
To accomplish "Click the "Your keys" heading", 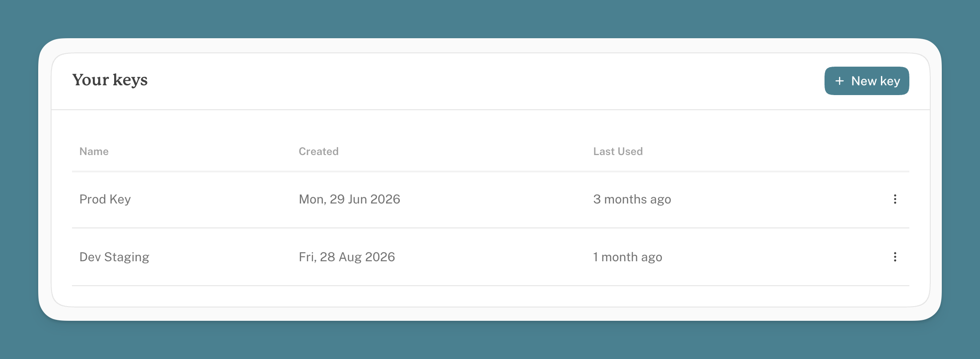I will (x=110, y=80).
